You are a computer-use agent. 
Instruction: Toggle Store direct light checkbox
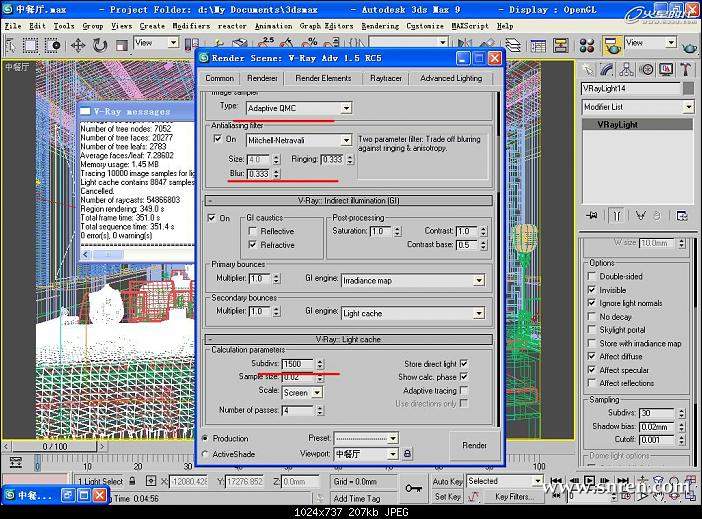coord(464,363)
